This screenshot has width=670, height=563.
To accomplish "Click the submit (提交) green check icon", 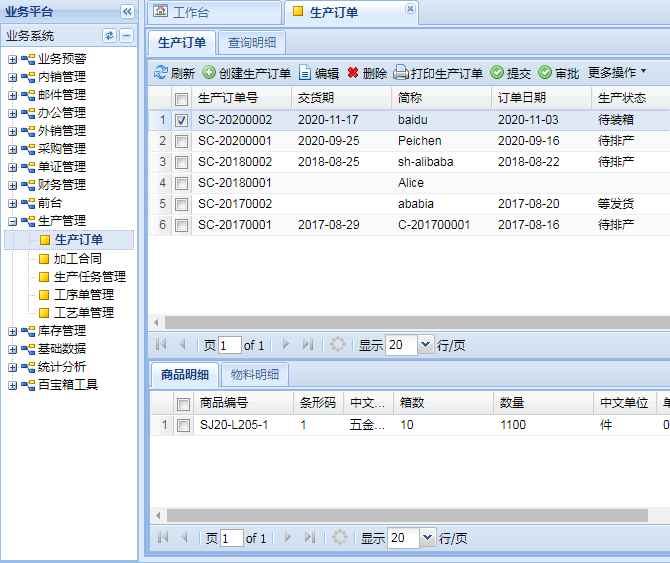I will (x=497, y=73).
